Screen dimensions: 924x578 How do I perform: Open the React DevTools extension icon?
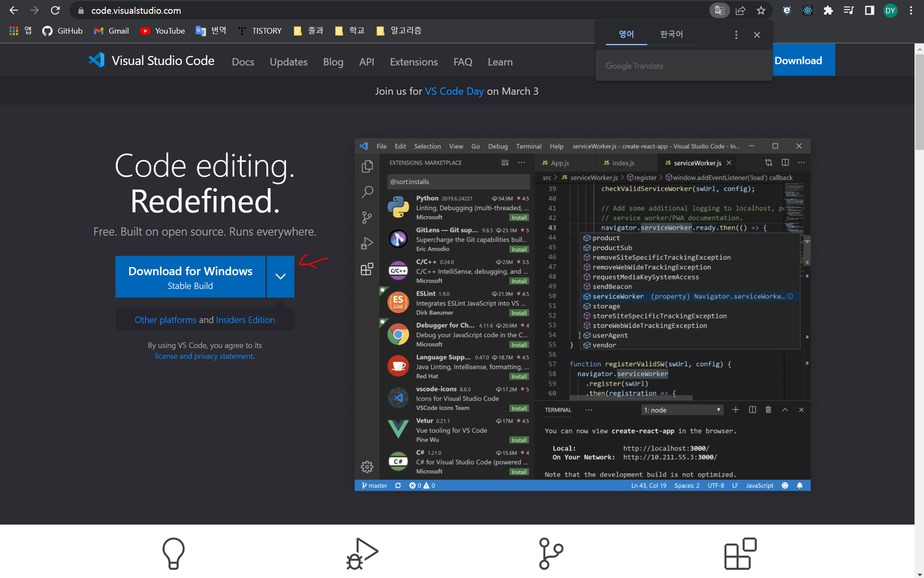(x=807, y=10)
